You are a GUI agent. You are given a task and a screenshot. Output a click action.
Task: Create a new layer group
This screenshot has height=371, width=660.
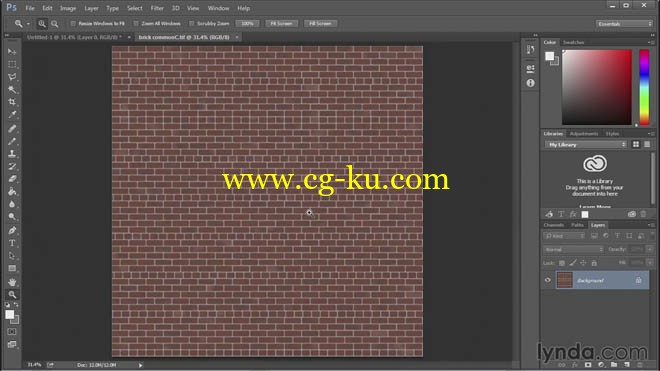614,365
